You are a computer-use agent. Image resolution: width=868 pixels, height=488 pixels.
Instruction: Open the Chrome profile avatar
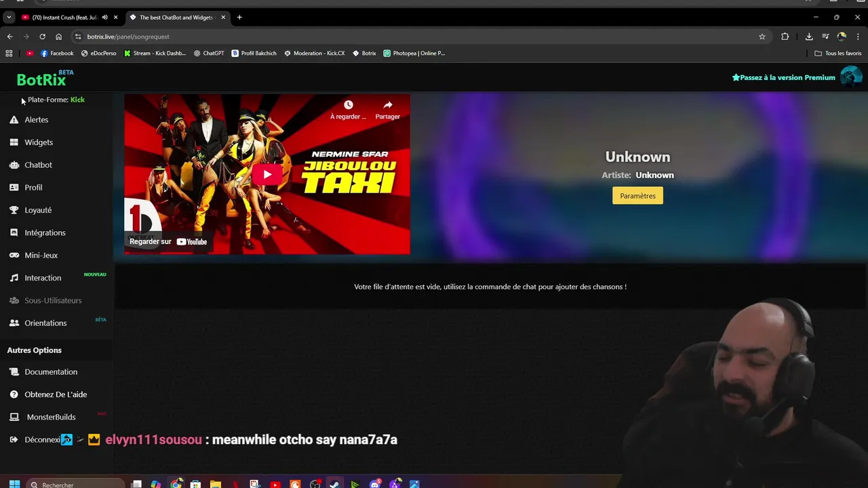(842, 37)
